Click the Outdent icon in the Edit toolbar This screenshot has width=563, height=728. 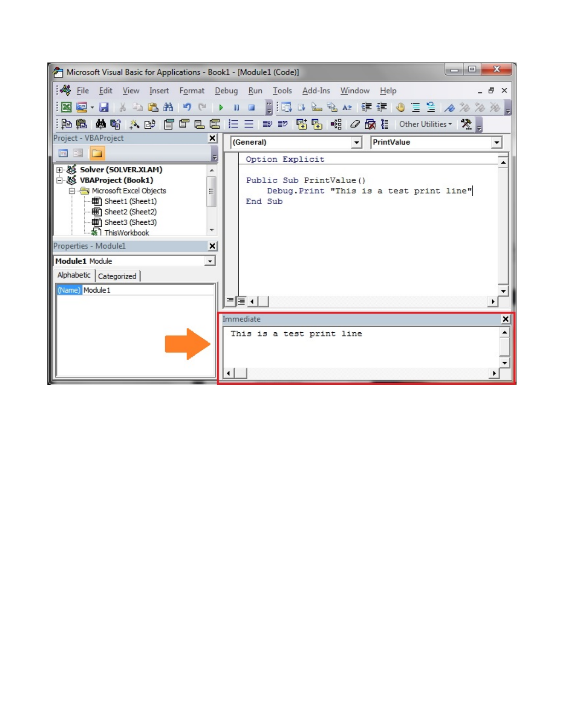pos(381,108)
